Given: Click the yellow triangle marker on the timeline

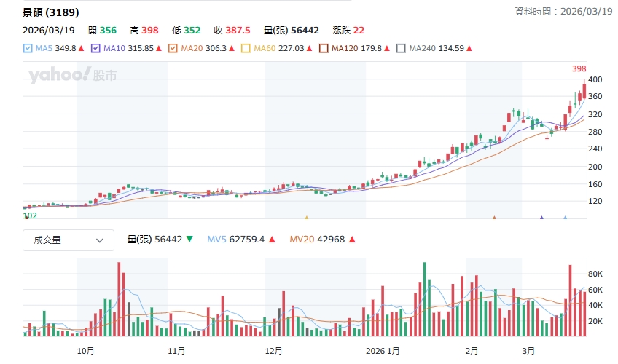Looking at the screenshot, I should [307, 217].
